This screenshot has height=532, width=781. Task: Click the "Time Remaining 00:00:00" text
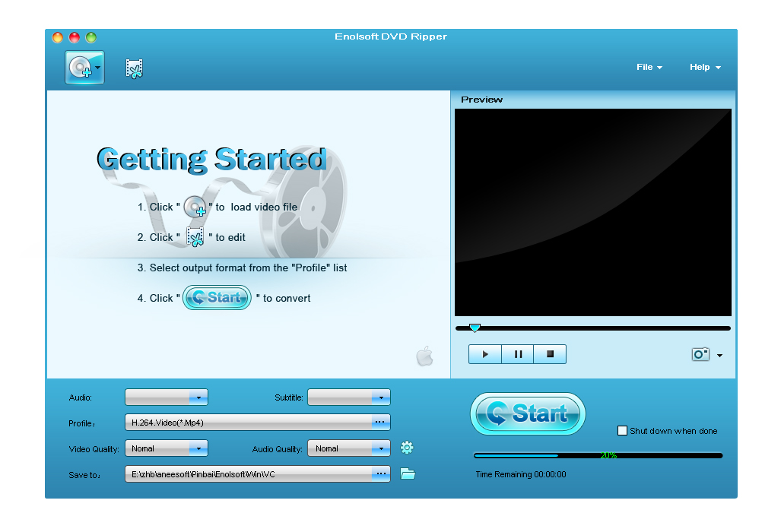pyautogui.click(x=520, y=474)
